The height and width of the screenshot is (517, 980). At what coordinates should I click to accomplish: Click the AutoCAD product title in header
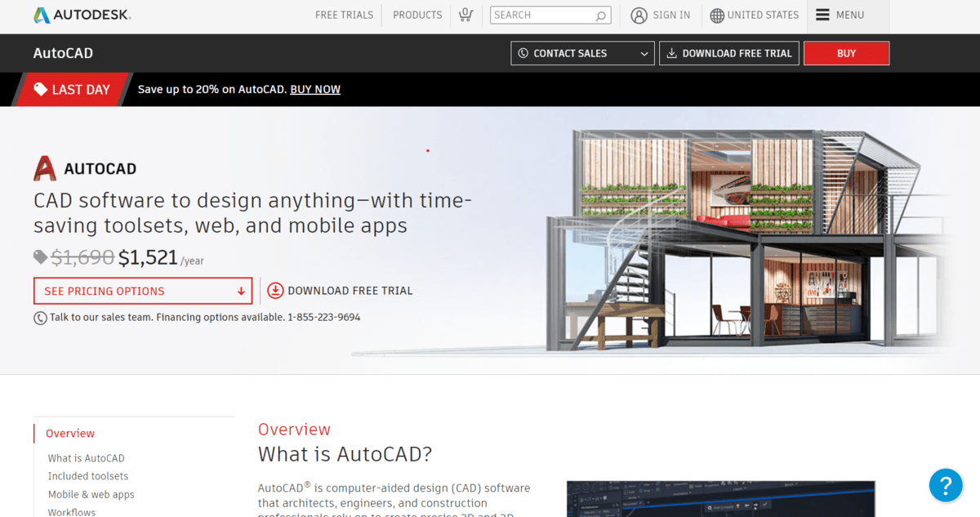point(63,53)
